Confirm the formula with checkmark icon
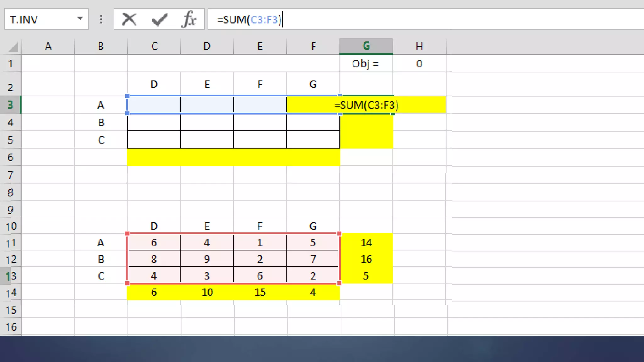644x362 pixels. click(159, 19)
